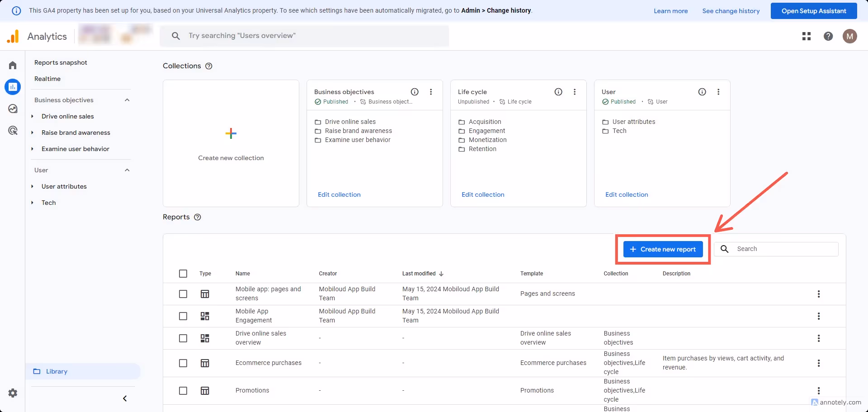This screenshot has height=412, width=868.
Task: Check the Promotions row checkbox
Action: 183,391
